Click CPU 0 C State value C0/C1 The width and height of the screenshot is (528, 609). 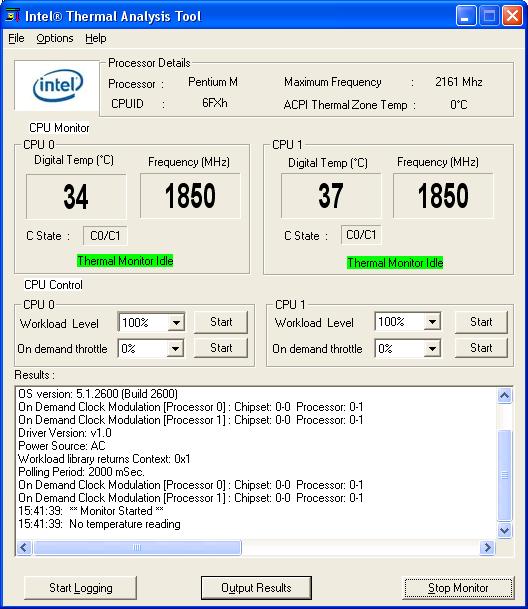105,236
